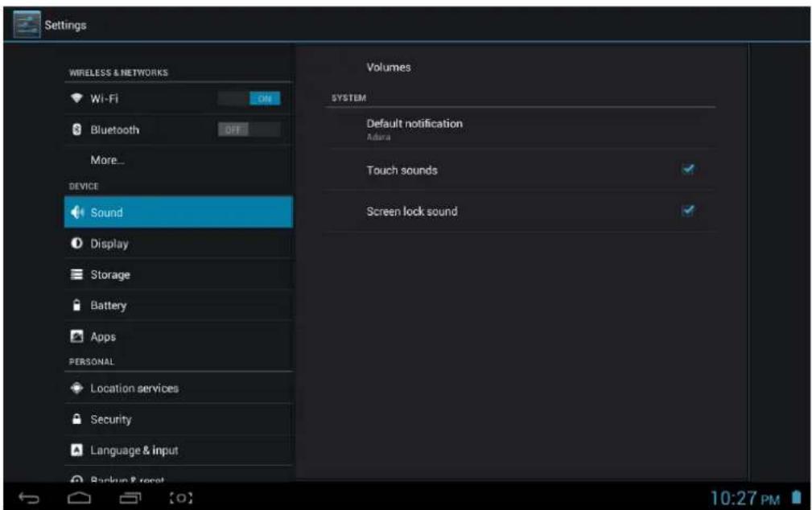Click the Storage icon
Image resolution: width=812 pixels, height=510 pixels.
[x=76, y=274]
